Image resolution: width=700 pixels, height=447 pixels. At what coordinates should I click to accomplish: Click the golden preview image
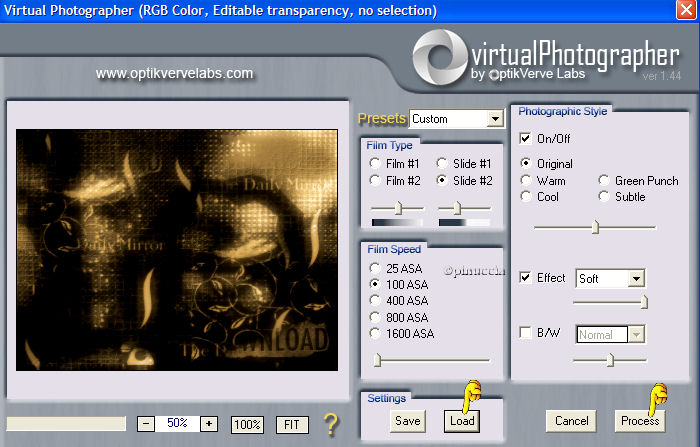click(177, 250)
